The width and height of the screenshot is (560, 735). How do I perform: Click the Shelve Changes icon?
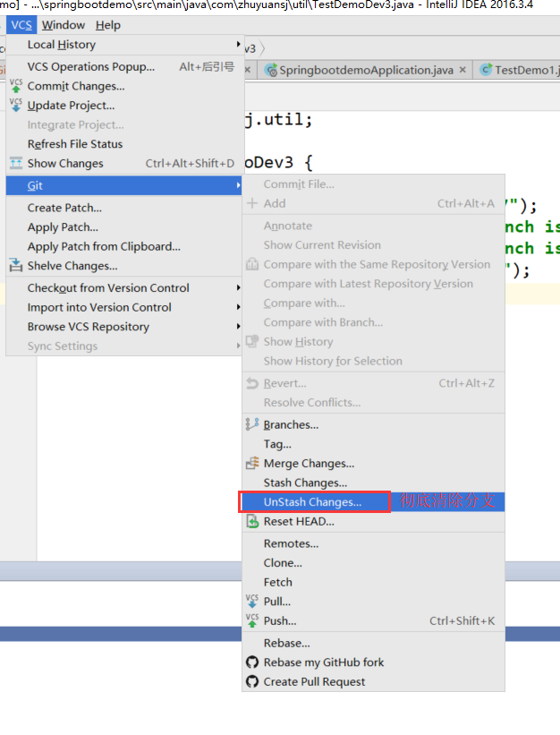pos(16,265)
